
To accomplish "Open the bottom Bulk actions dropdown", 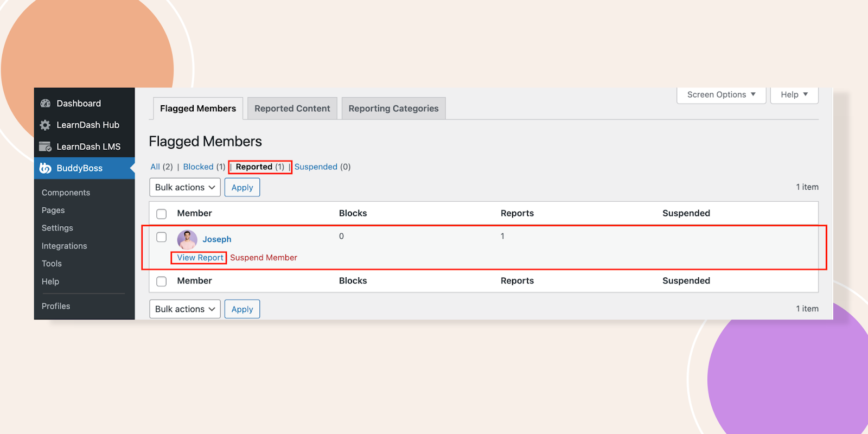I will tap(185, 309).
